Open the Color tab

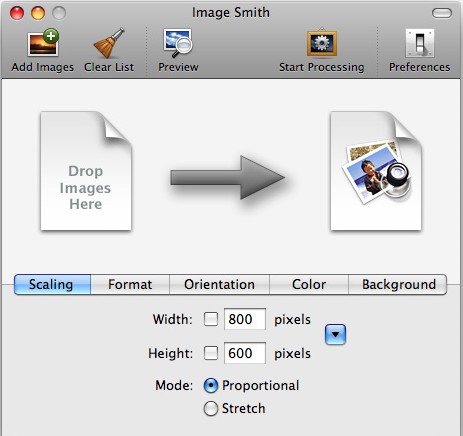click(x=309, y=284)
